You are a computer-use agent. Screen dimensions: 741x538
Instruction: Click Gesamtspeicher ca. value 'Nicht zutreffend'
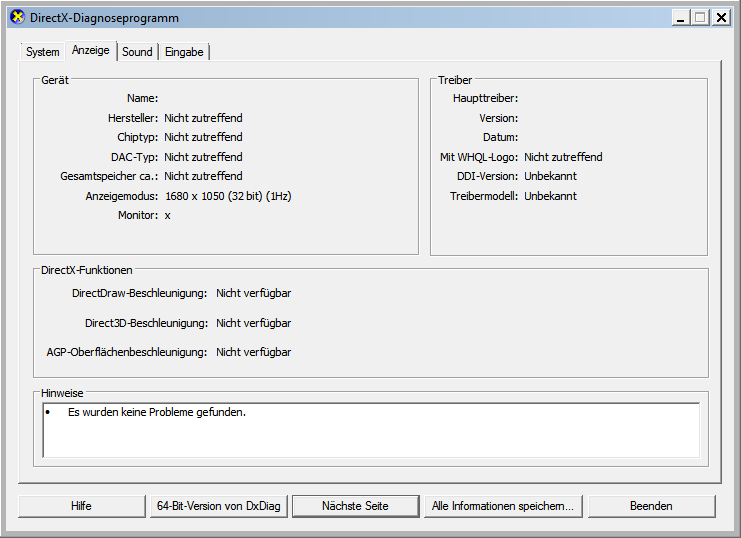coord(203,176)
